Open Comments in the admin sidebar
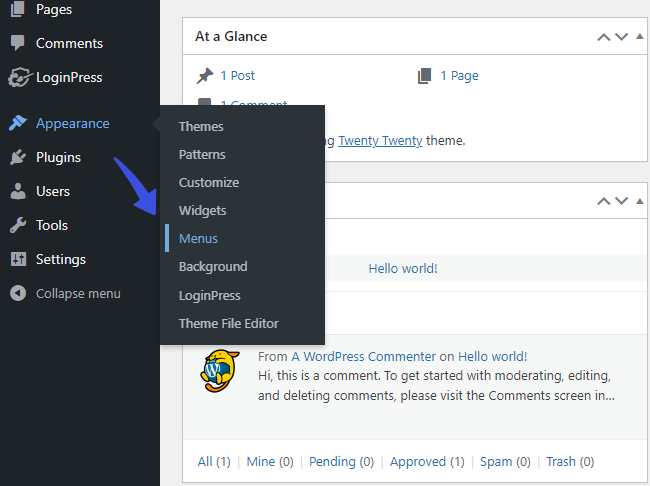 pos(69,43)
